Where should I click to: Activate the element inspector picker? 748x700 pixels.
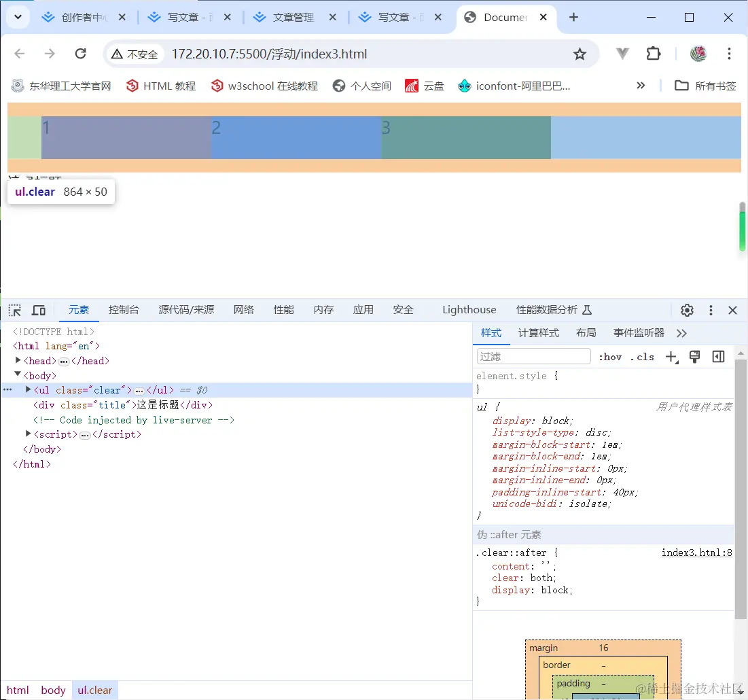point(15,310)
